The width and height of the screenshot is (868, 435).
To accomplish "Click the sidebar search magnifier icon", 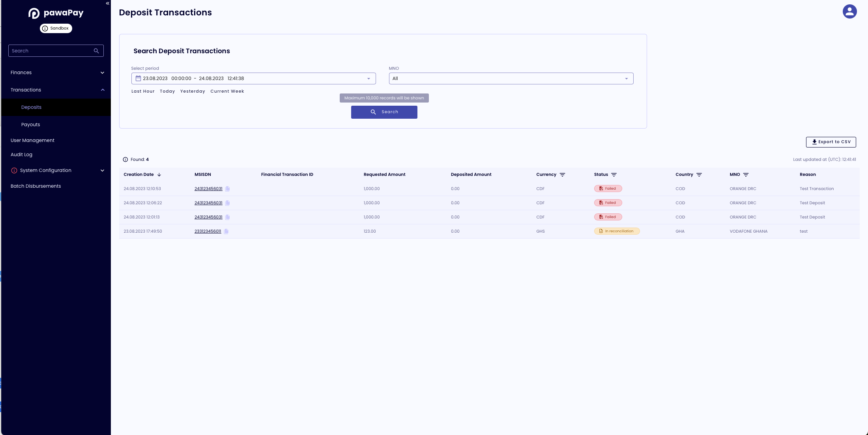I will point(96,51).
